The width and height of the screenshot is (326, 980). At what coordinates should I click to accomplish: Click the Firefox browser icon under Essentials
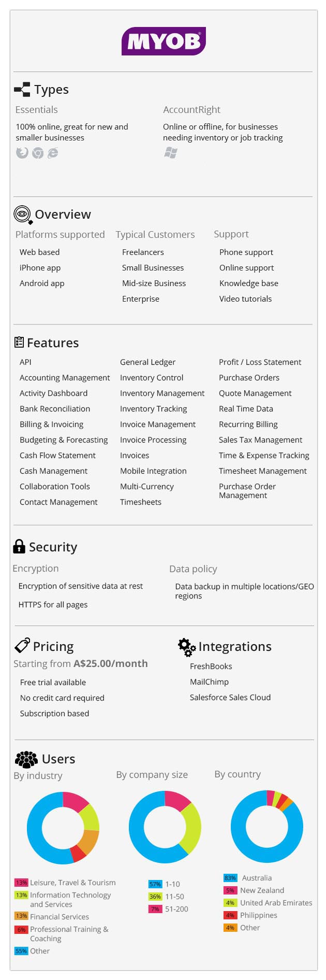click(22, 152)
